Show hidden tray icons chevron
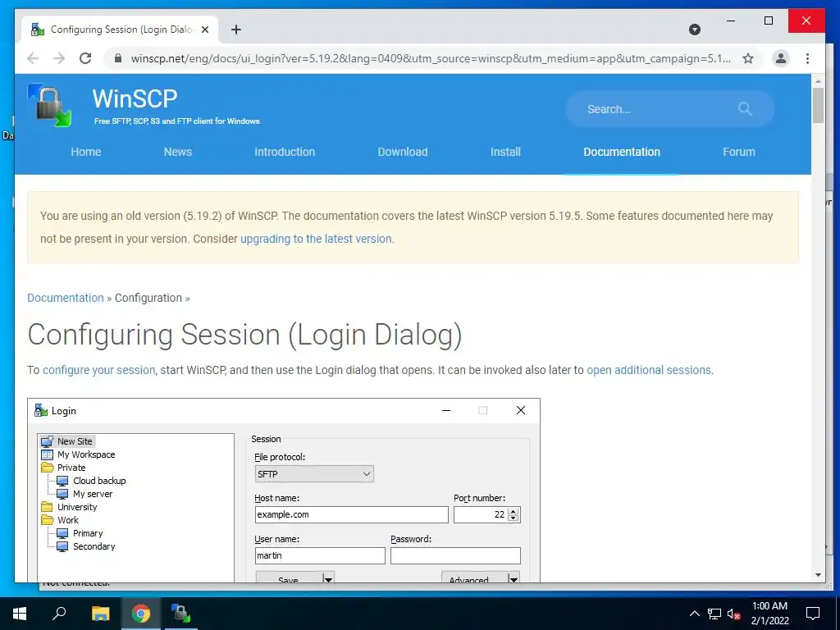The height and width of the screenshot is (630, 840). [x=694, y=614]
